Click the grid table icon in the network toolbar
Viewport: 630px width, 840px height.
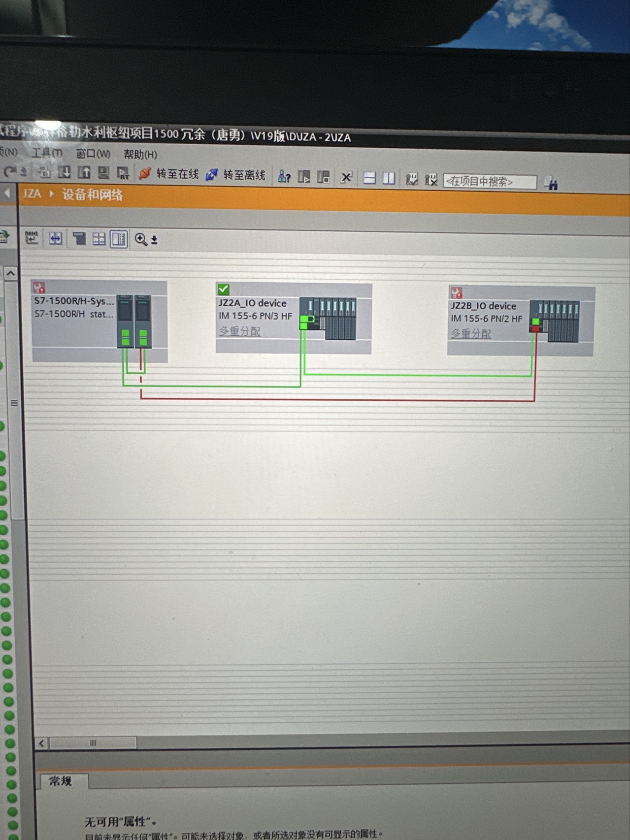[99, 239]
